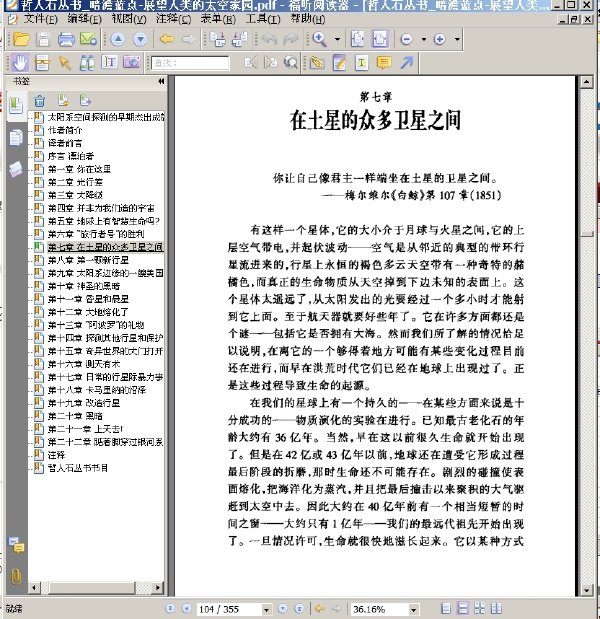Open dropdown next to zoom in plus

pos(457,39)
